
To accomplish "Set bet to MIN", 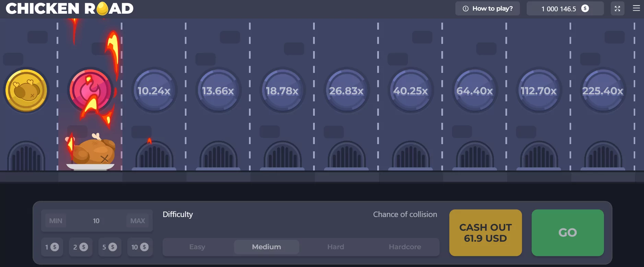I will [56, 221].
